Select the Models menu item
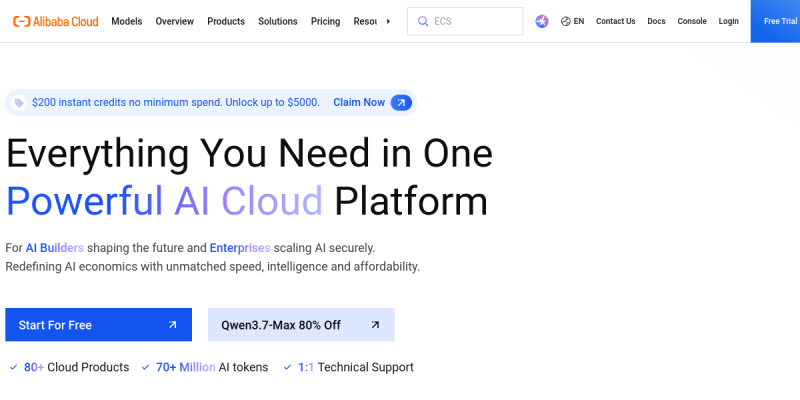The image size is (800, 400). click(127, 21)
